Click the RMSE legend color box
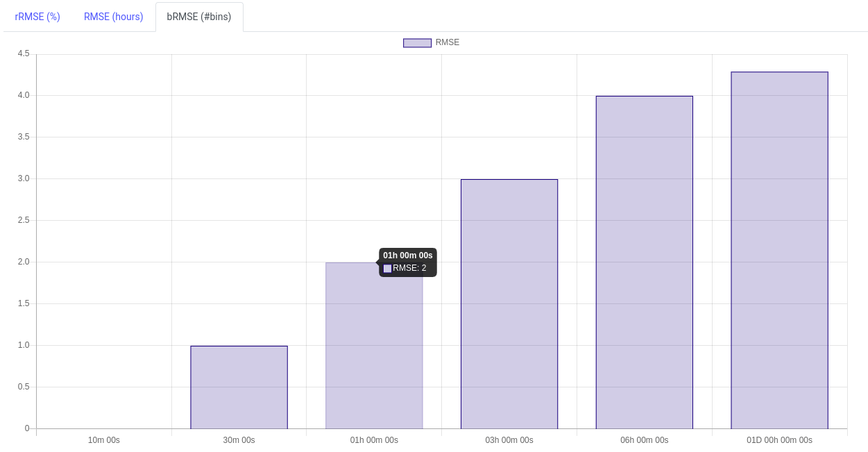868x452 pixels. point(417,43)
